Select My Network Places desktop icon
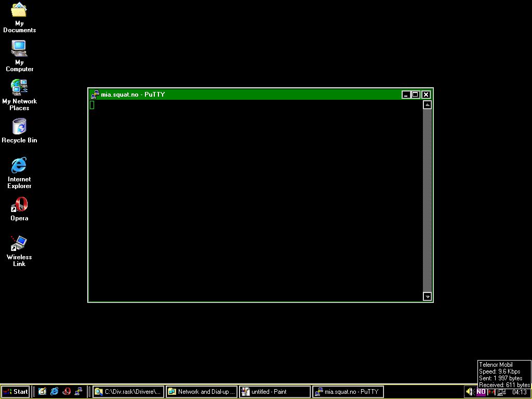532x399 pixels. tap(19, 96)
